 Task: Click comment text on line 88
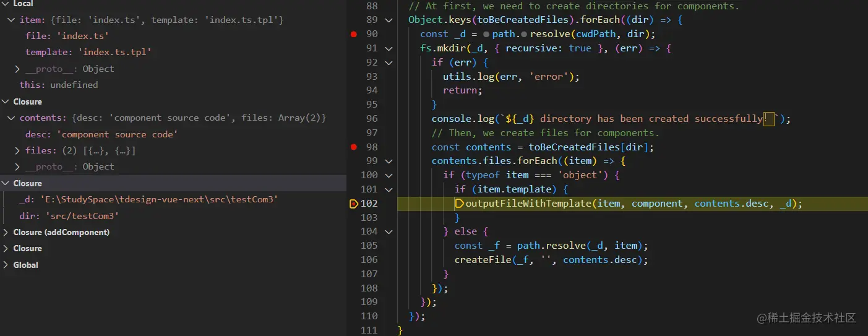pyautogui.click(x=574, y=6)
